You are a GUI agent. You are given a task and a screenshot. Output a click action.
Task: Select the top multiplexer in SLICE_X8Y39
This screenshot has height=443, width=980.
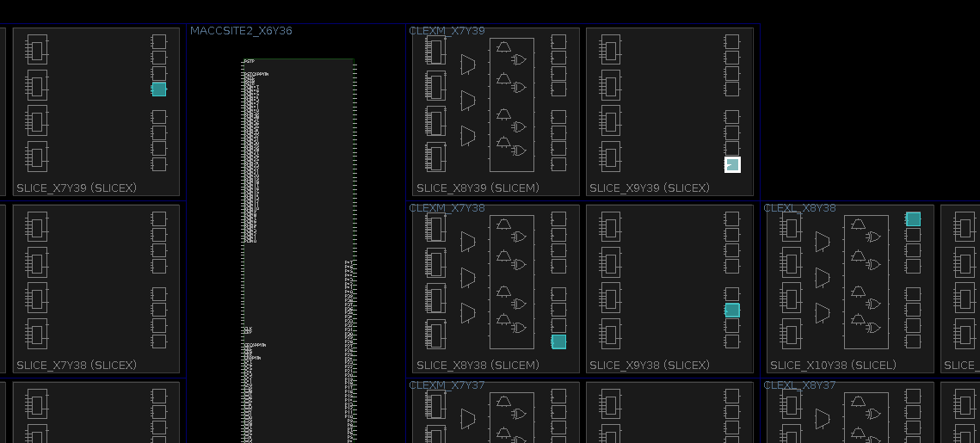[468, 65]
